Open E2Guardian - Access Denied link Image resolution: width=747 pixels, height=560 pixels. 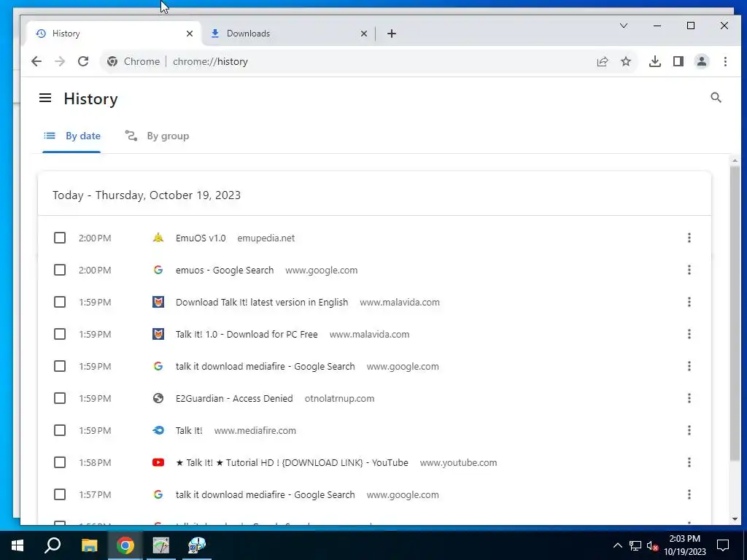[x=234, y=399]
